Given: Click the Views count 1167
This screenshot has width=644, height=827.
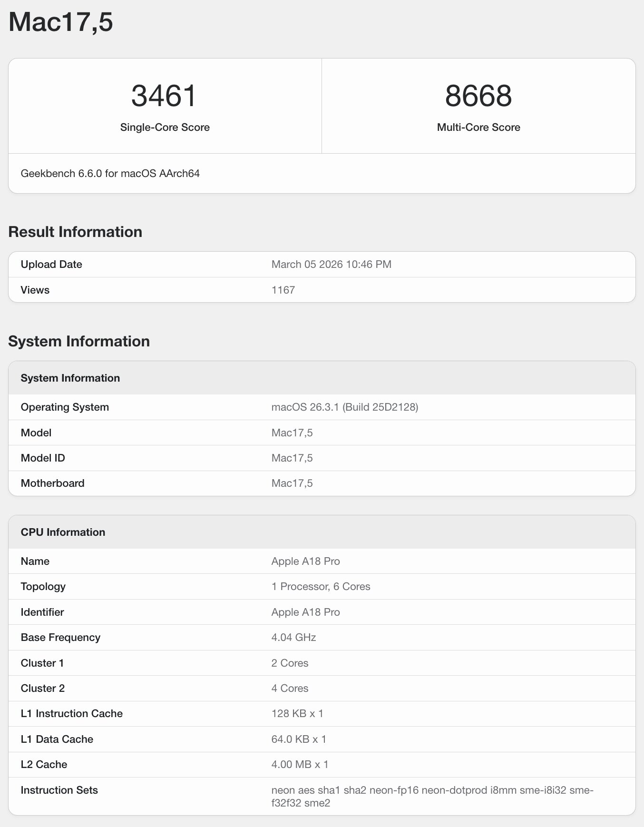Looking at the screenshot, I should 283,290.
